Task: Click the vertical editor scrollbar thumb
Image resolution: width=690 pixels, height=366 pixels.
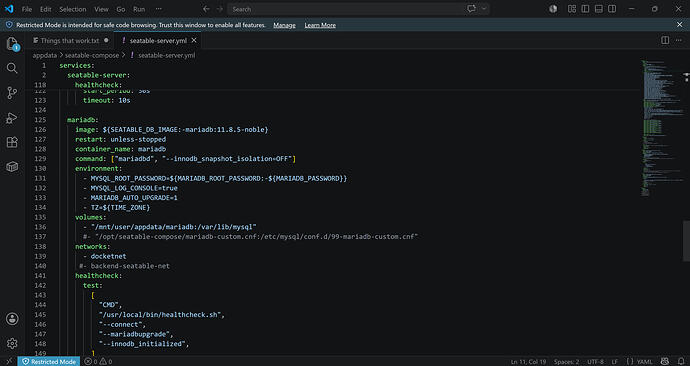Action: [686, 242]
